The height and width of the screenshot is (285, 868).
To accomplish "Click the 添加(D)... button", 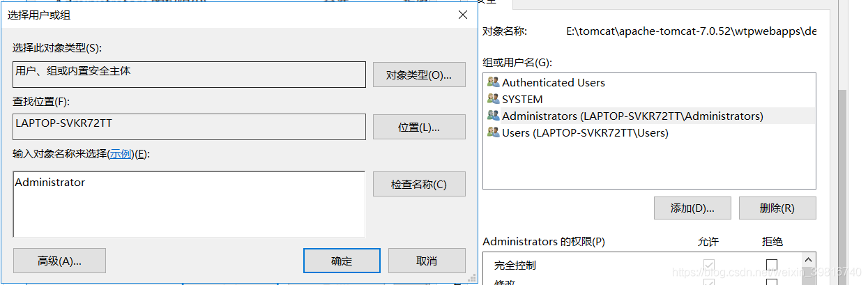I will [692, 208].
